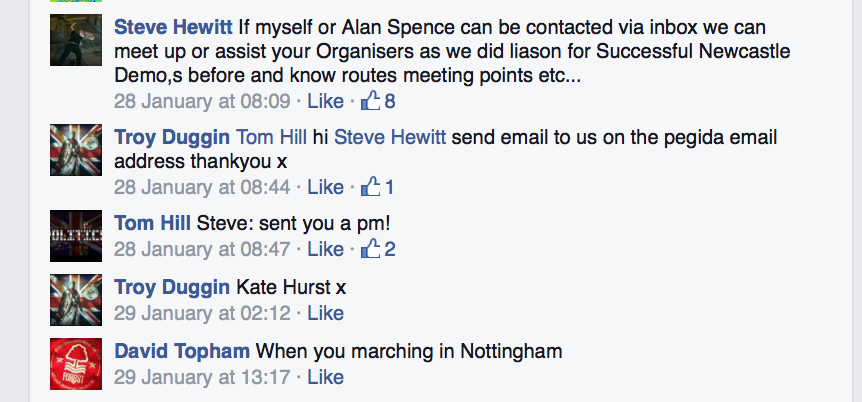Click thumbs-up icon showing 1 like
This screenshot has width=862, height=402.
370,186
